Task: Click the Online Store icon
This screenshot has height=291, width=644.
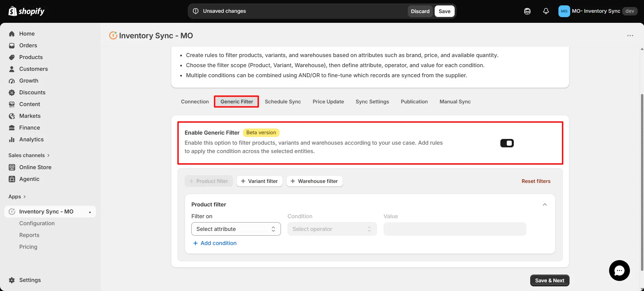Action: [12, 167]
